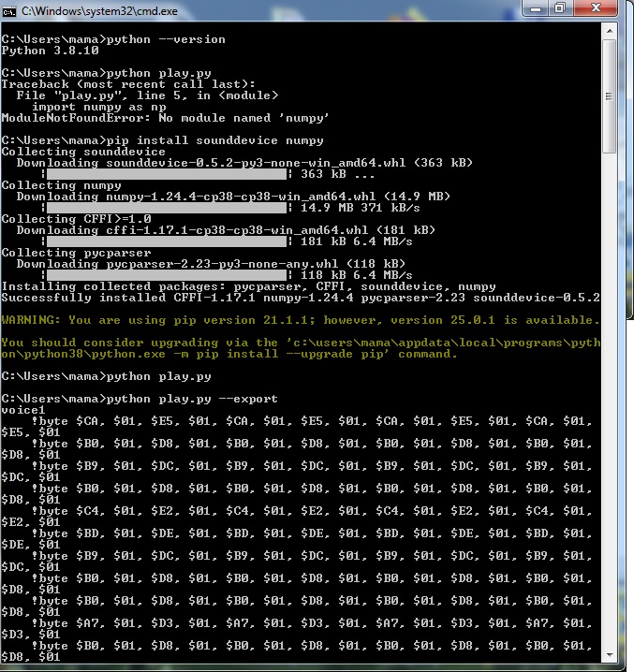Click the '!byte $C4' row
Image resolution: width=634 pixels, height=672 pixels.
[x=312, y=511]
